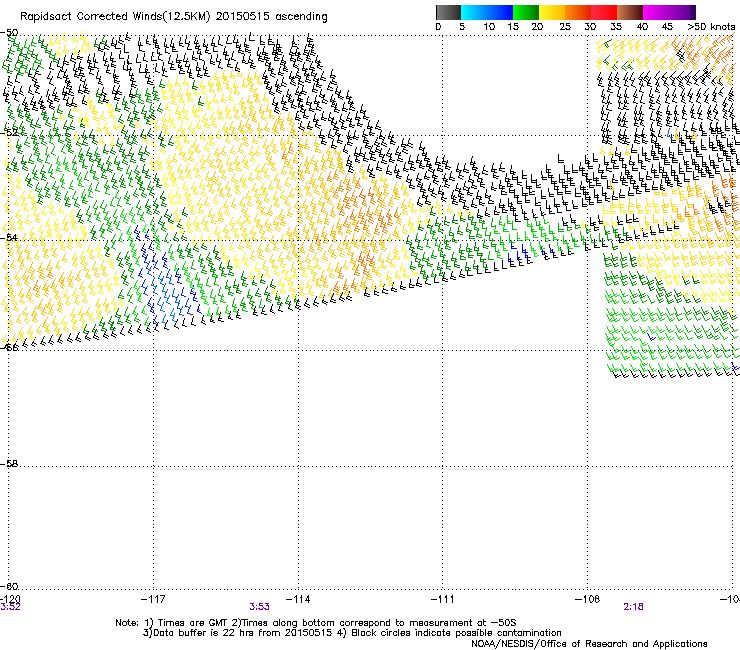Click the purple 45-50 knots legend color
This screenshot has height=650, width=740.
coord(682,12)
